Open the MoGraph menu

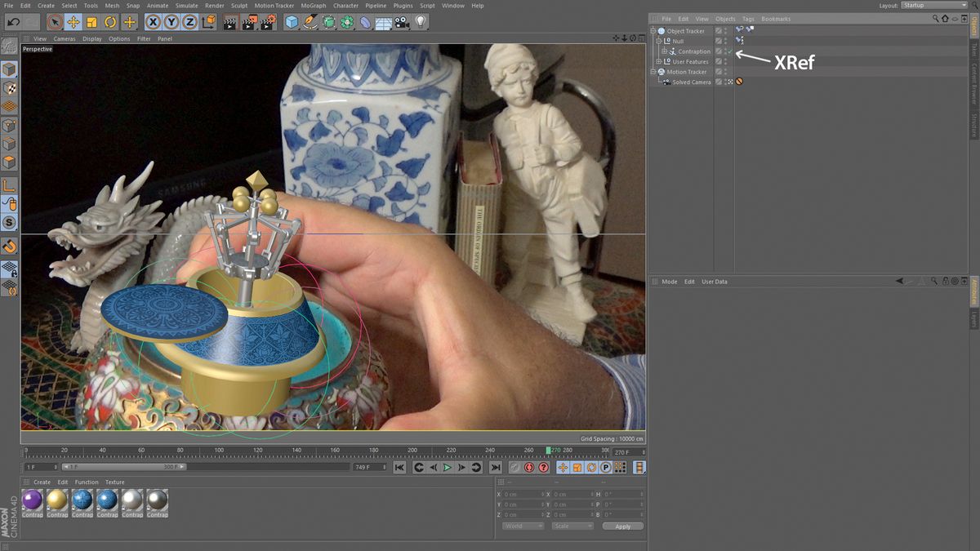point(314,5)
